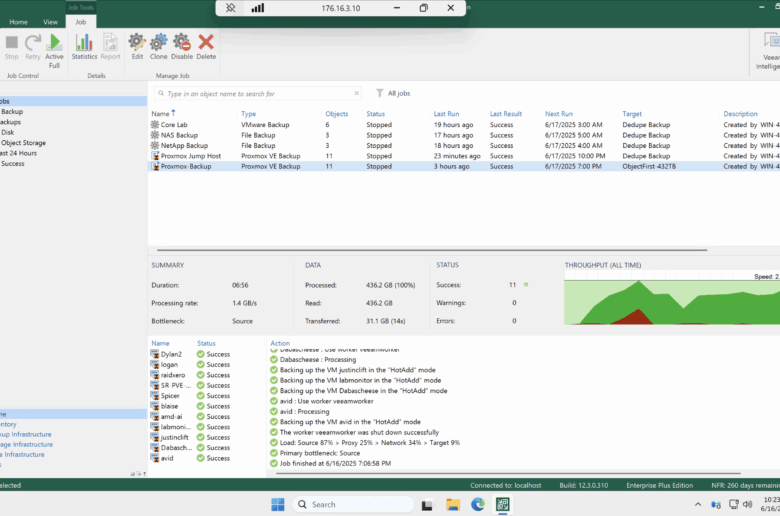This screenshot has width=780, height=516.
Task: Select the Disk tree node
Action: pos(7,132)
